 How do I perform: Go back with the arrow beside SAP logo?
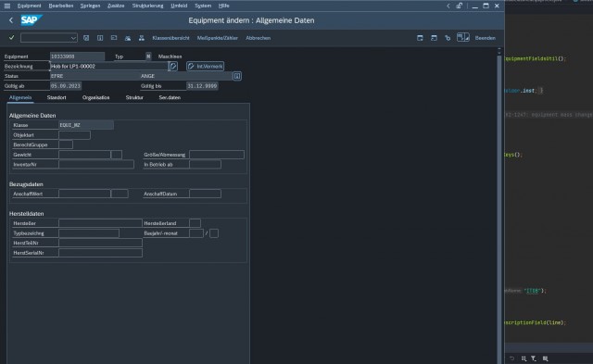[11, 20]
